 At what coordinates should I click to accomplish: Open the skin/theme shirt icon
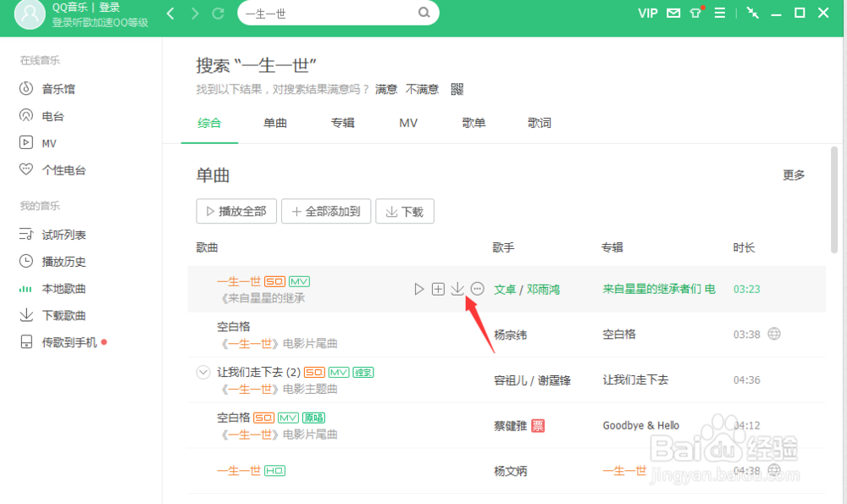coord(695,13)
